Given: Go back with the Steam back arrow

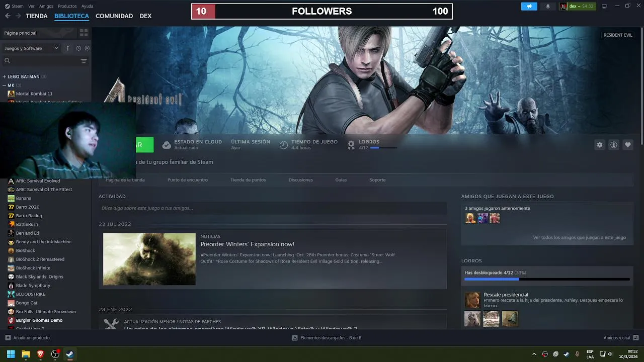Looking at the screenshot, I should pos(8,16).
